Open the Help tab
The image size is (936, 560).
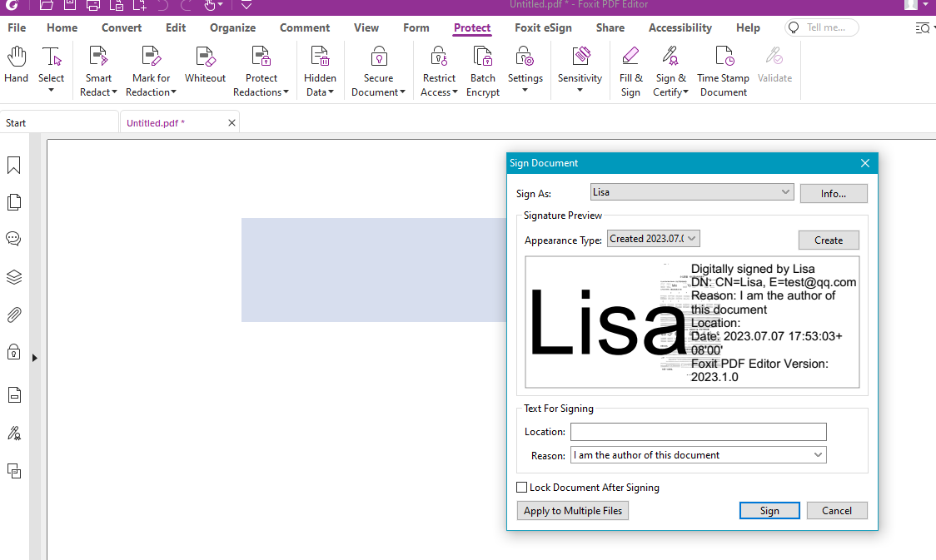748,28
